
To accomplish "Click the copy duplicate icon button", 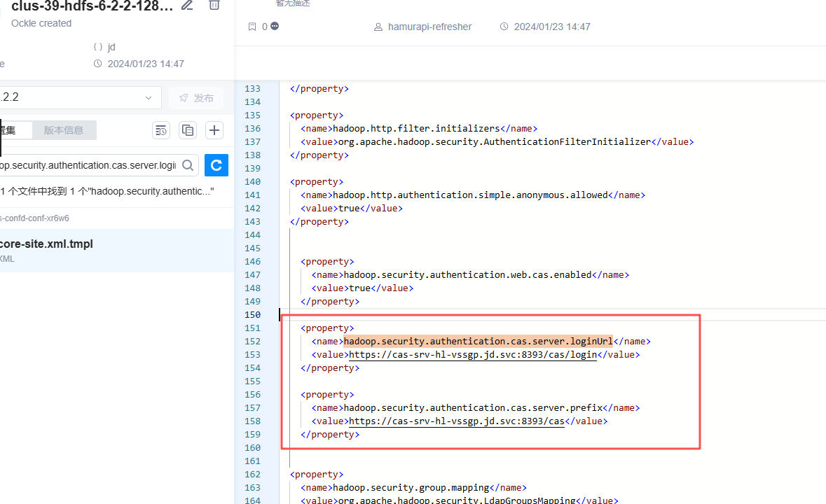I will point(188,130).
